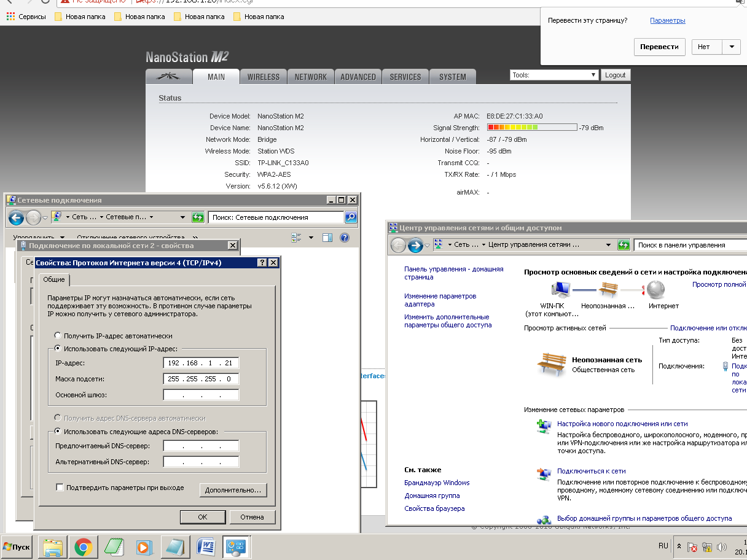Click the control panel taskbar icon
Image resolution: width=747 pixels, height=560 pixels.
click(235, 546)
